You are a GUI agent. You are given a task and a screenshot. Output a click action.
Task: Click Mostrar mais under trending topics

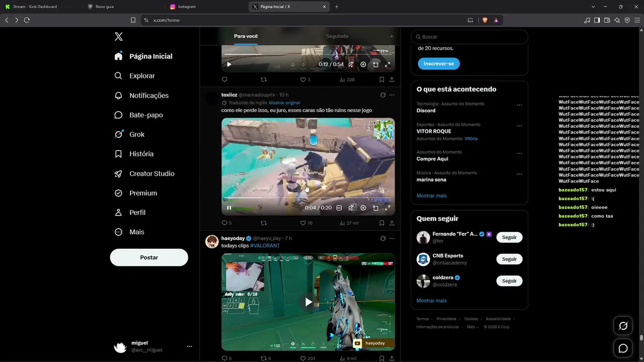point(432,196)
